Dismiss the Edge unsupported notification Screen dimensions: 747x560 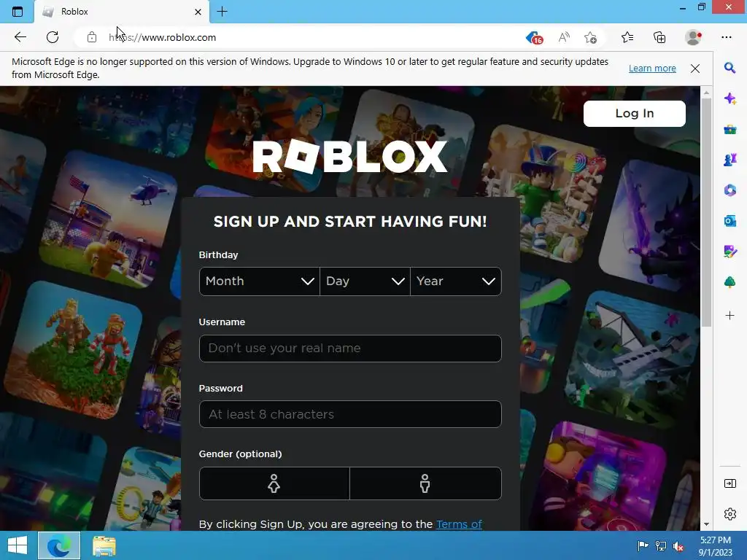[695, 68]
